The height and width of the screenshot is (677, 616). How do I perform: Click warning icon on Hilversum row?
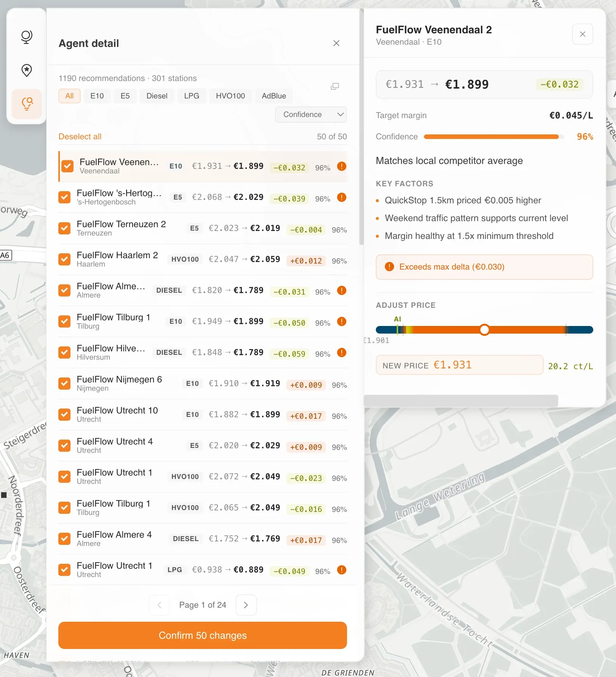[342, 353]
